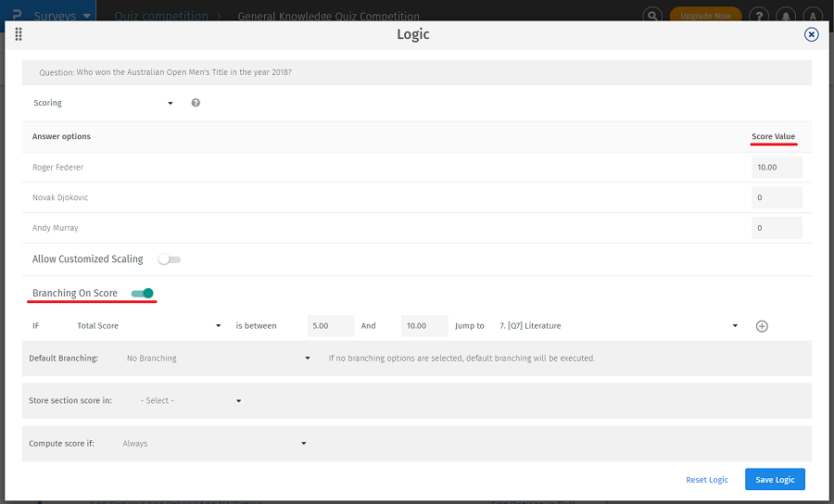Add another branching condition with plus icon
The width and height of the screenshot is (834, 504).
pyautogui.click(x=762, y=326)
